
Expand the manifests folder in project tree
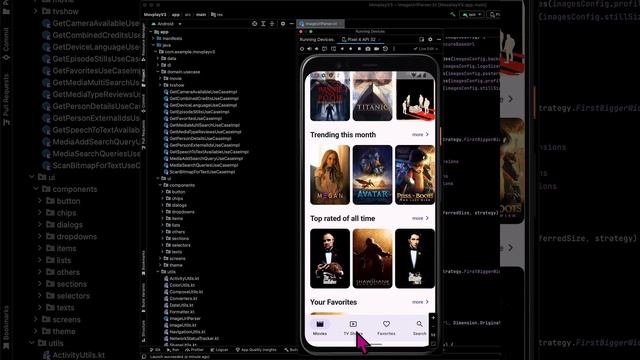154,38
